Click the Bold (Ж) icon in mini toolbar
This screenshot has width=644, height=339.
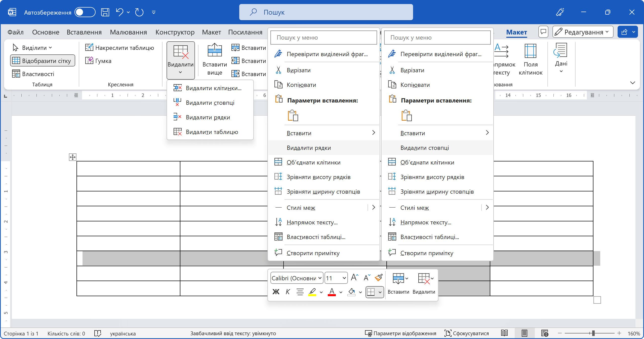point(276,292)
